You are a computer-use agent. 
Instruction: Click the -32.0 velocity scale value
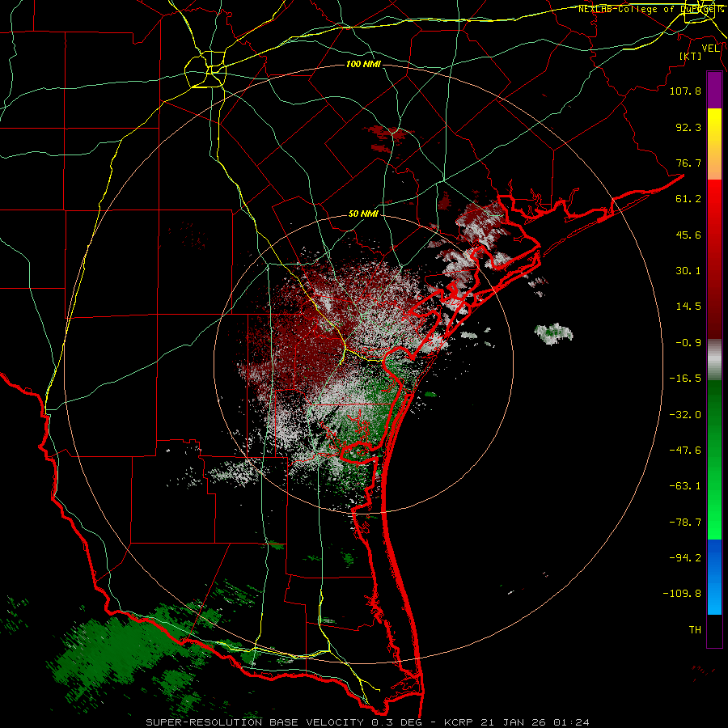point(685,415)
